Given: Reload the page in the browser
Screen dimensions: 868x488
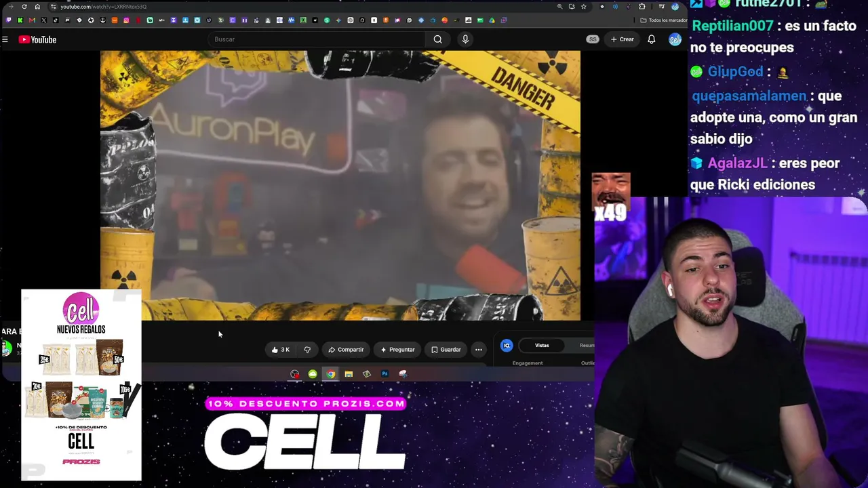Looking at the screenshot, I should (x=24, y=7).
